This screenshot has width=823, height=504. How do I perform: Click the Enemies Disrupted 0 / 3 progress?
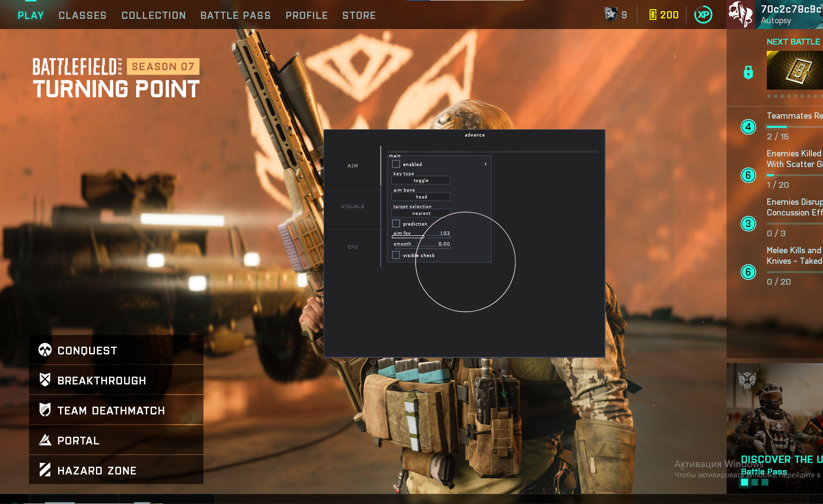tap(776, 233)
